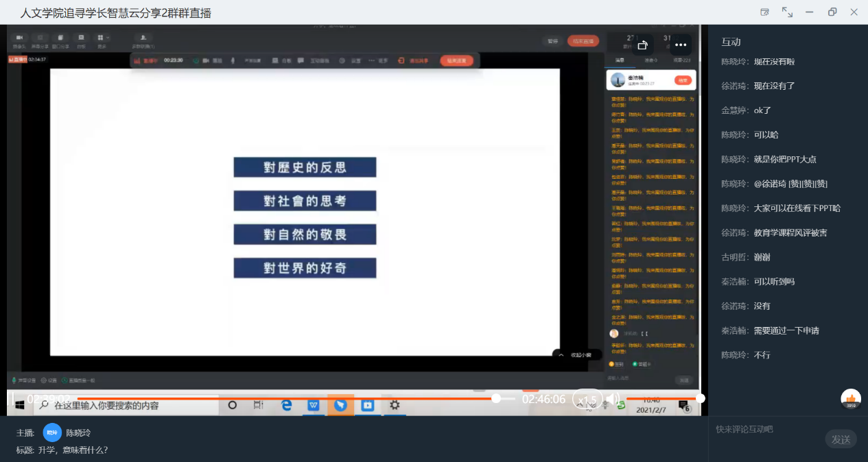868x462 pixels.
Task: Open the x1.5 playback speed selector
Action: (587, 400)
